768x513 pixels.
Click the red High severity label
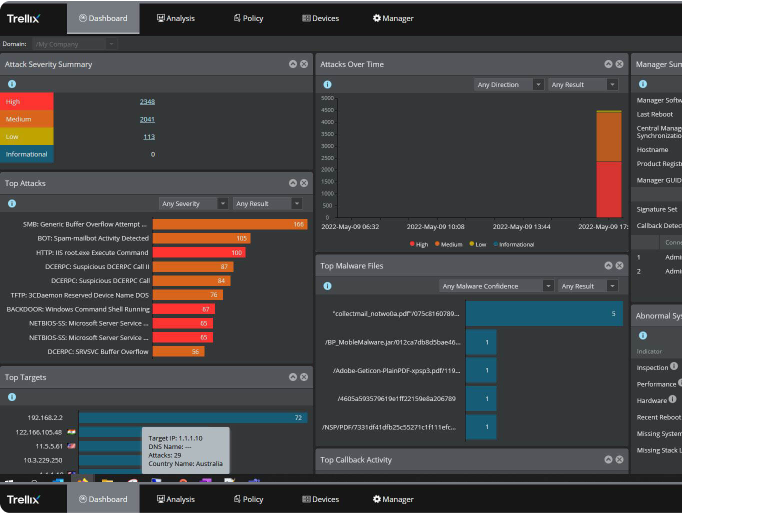pos(26,101)
